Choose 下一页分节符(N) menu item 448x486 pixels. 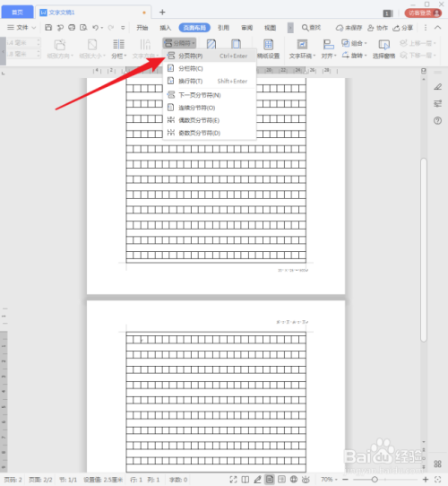210,95
